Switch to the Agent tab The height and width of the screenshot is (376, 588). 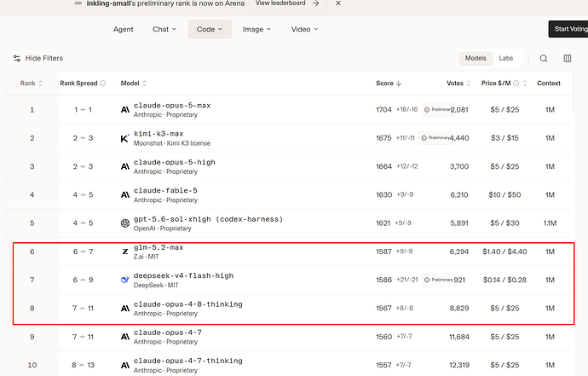tap(123, 29)
